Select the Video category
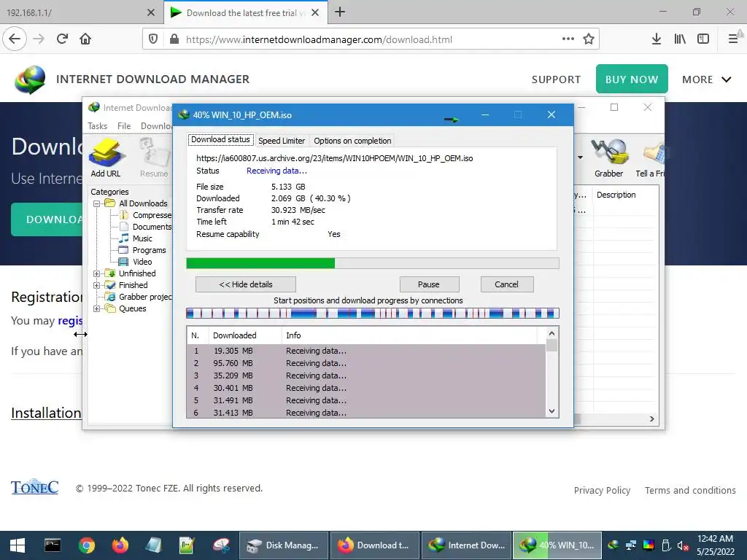Viewport: 747px width, 560px height. click(x=142, y=262)
